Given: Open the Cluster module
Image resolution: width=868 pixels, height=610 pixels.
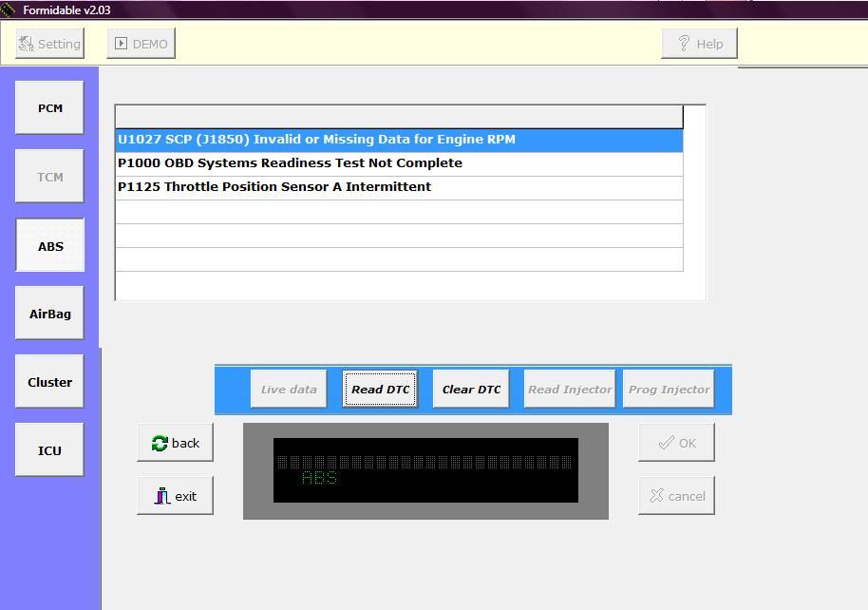Looking at the screenshot, I should click(50, 382).
